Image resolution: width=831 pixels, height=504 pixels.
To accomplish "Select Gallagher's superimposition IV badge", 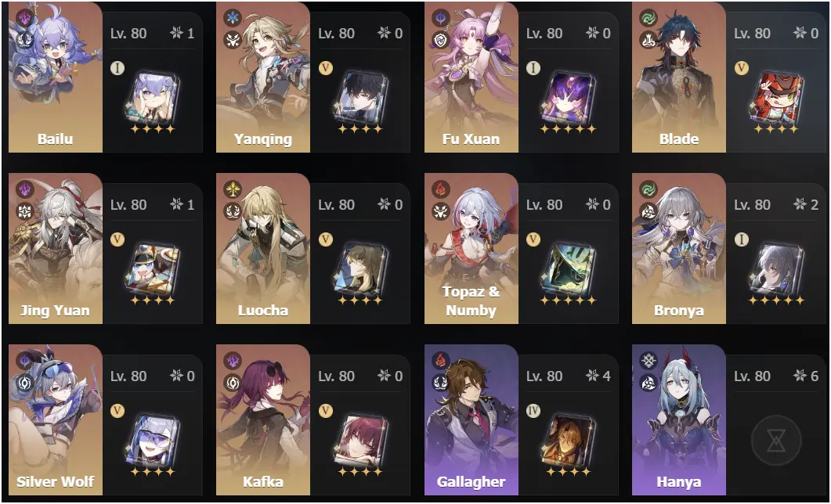I will point(533,411).
